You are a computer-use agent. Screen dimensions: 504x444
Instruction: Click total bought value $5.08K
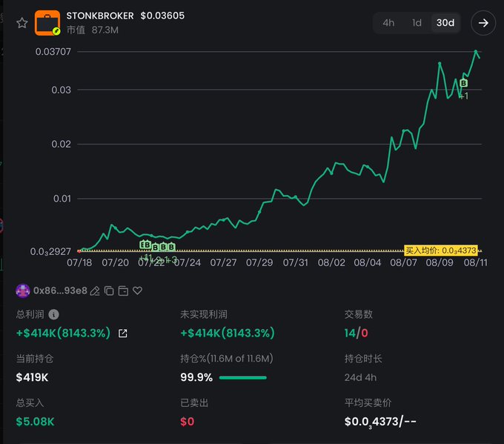click(36, 422)
